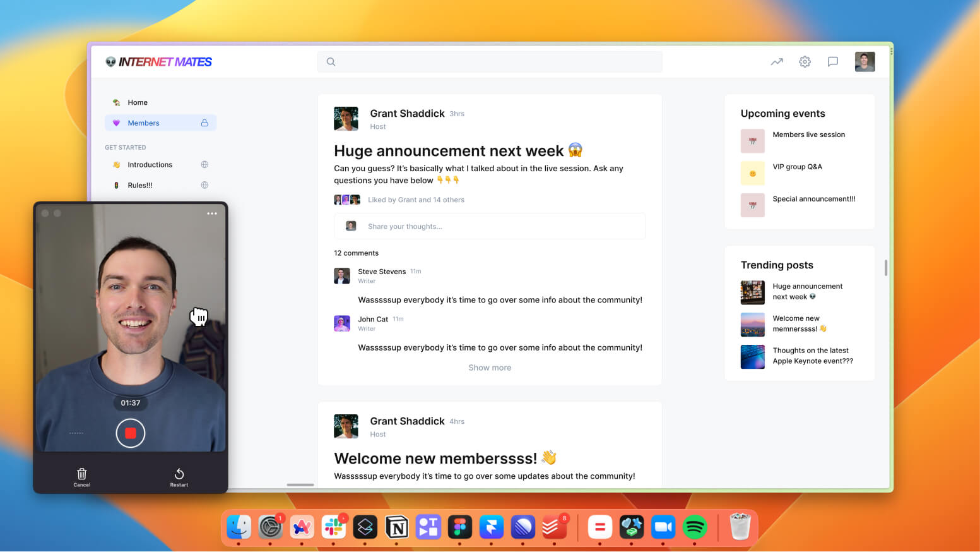Screen dimensions: 980x552
Task: Open the three-dot menu in recording window
Action: pos(212,213)
